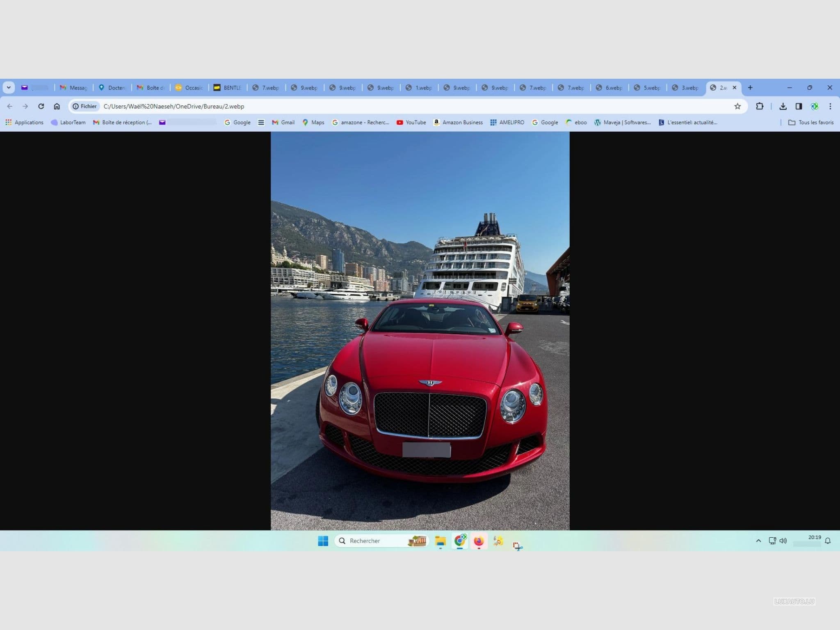Toggle the browser side panel
The image size is (840, 630).
point(799,106)
